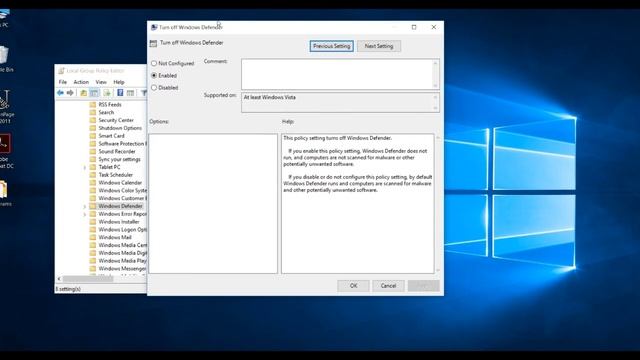The width and height of the screenshot is (640, 360).
Task: Click the RSS Feeds folder icon
Action: tap(93, 104)
